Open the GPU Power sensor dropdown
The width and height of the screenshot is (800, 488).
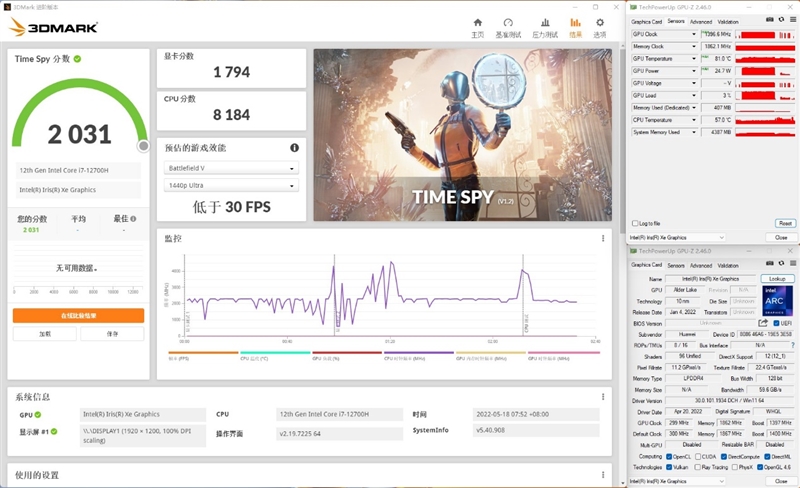click(694, 71)
